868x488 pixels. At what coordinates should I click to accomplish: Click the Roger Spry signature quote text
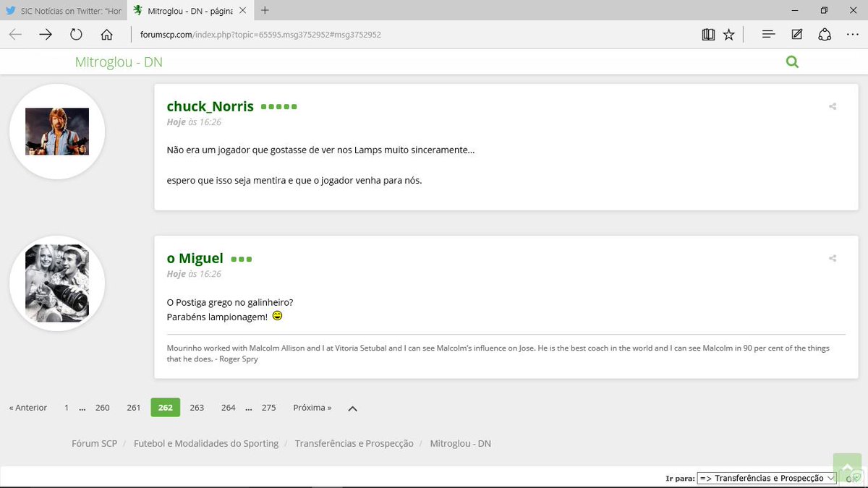pyautogui.click(x=498, y=354)
